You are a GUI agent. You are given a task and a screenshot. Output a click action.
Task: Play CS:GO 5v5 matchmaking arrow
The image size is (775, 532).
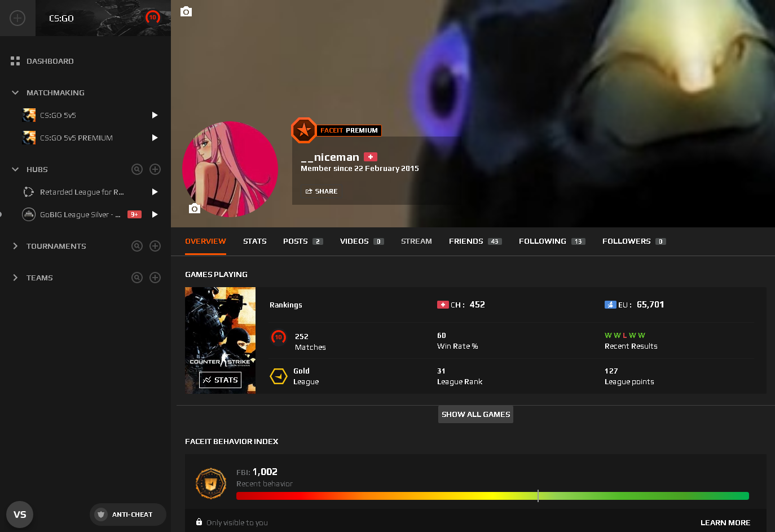[155, 115]
